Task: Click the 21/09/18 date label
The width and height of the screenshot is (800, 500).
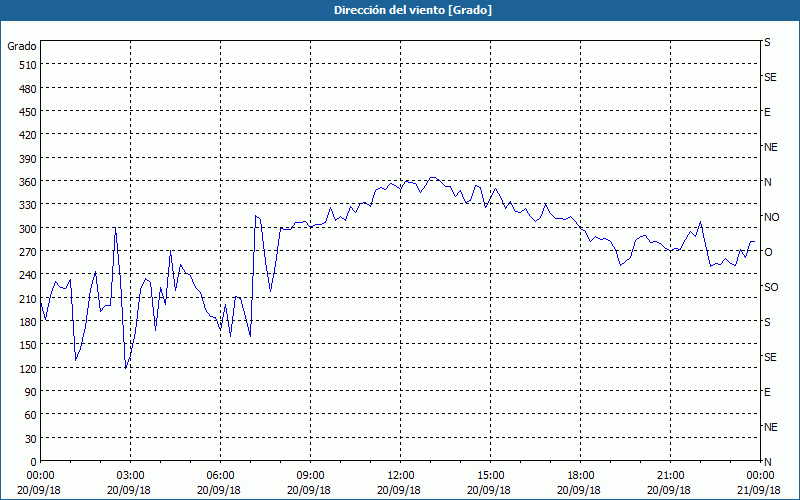Action: point(760,490)
